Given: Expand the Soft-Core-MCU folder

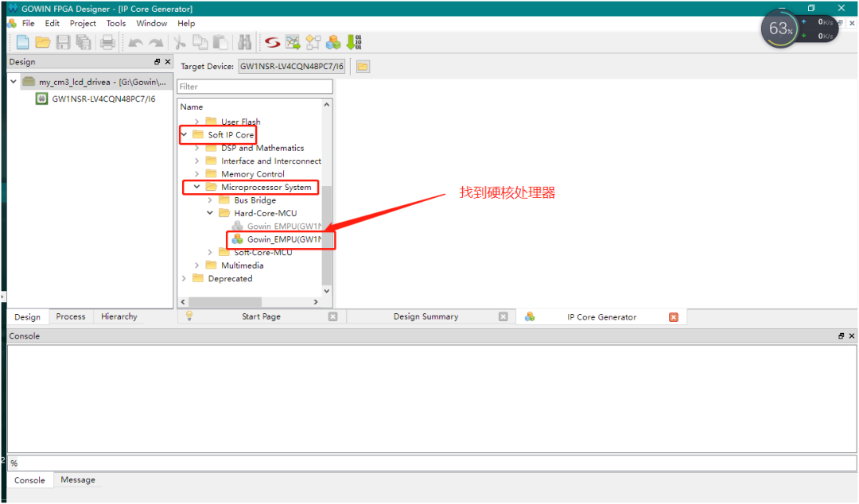Looking at the screenshot, I should [x=210, y=252].
